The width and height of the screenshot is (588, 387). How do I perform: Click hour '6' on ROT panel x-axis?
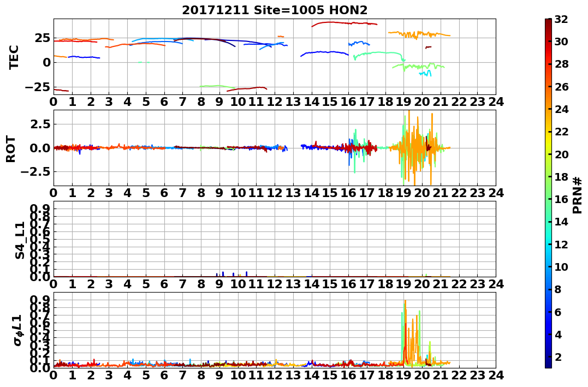click(164, 193)
